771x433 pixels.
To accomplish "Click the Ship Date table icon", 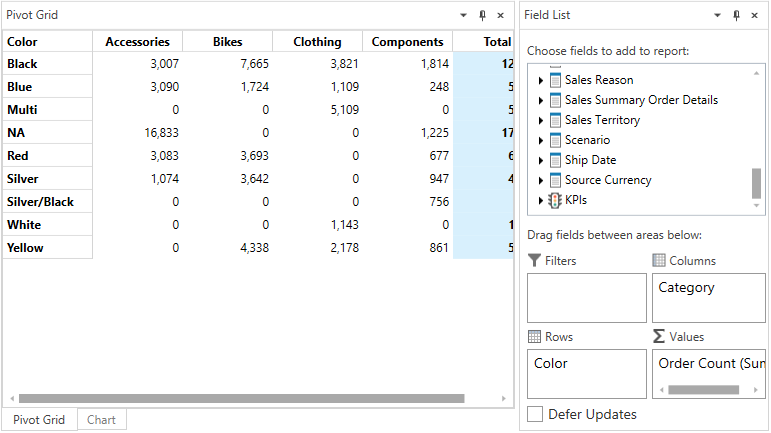I will (x=555, y=160).
